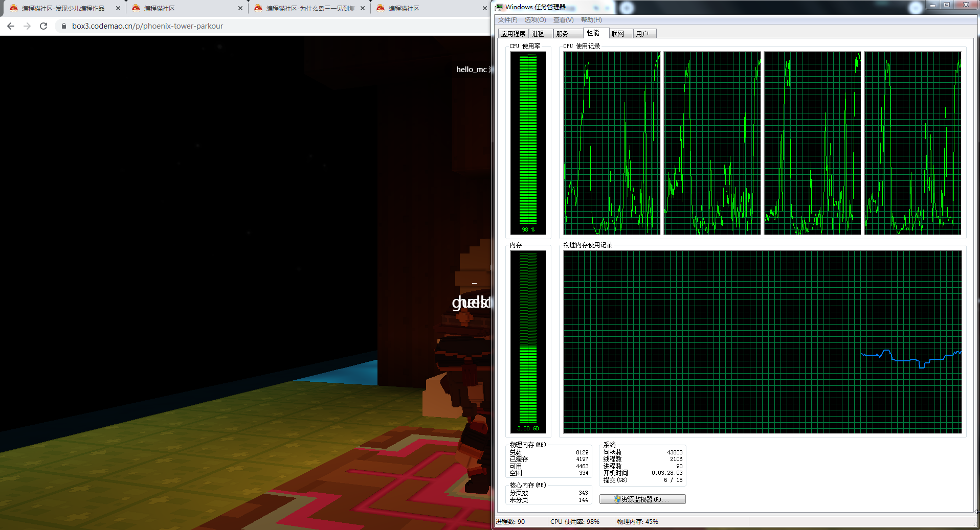Image resolution: width=980 pixels, height=530 pixels.
Task: Switch to 服务 tab
Action: coord(568,34)
